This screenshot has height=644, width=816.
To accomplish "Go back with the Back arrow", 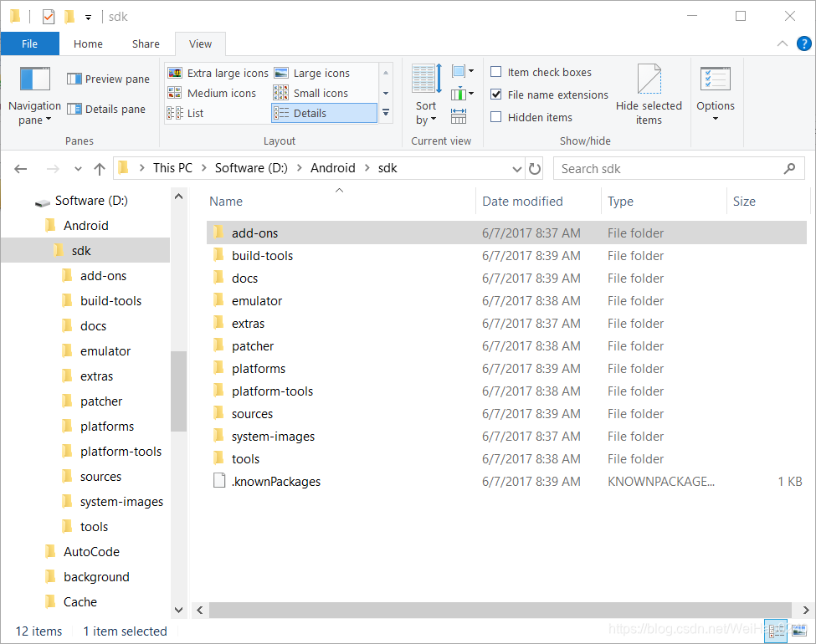I will click(21, 169).
